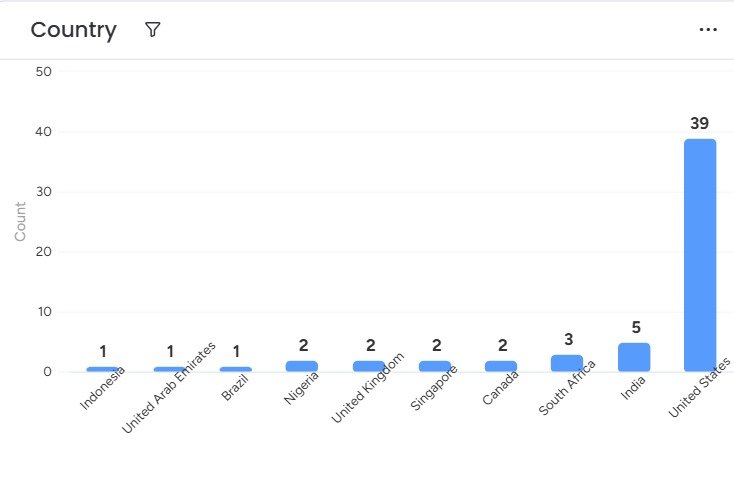
Task: Click the value label 5 above India
Action: pyautogui.click(x=634, y=327)
